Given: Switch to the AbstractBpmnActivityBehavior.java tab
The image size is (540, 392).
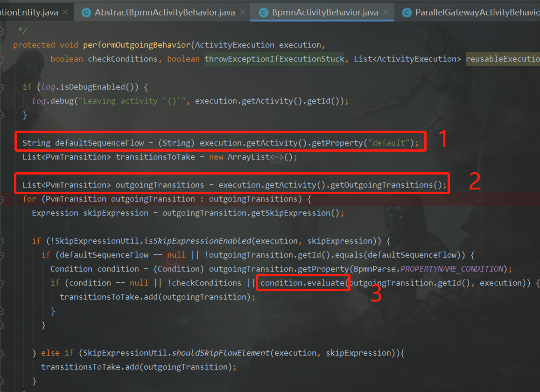Looking at the screenshot, I should click(x=165, y=13).
